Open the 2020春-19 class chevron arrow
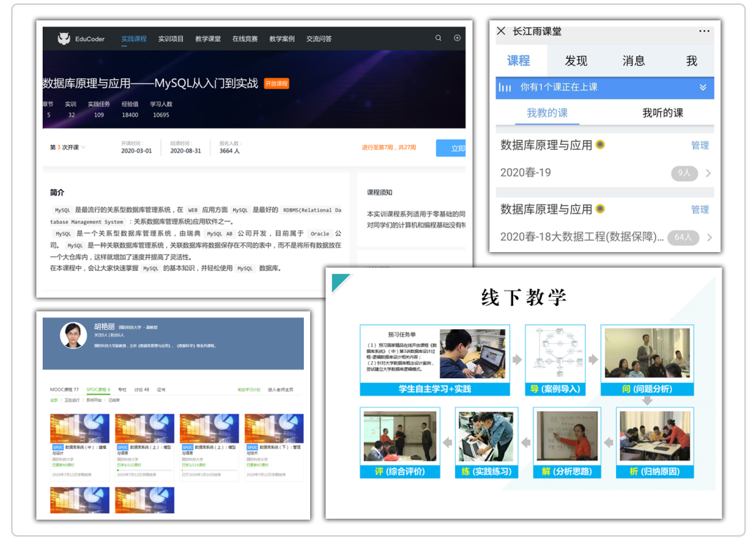This screenshot has height=542, width=756. [708, 173]
